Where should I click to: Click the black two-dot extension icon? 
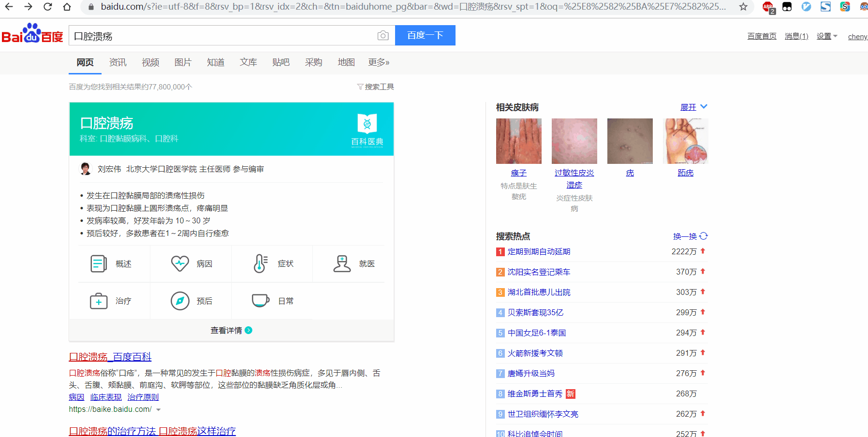click(787, 6)
